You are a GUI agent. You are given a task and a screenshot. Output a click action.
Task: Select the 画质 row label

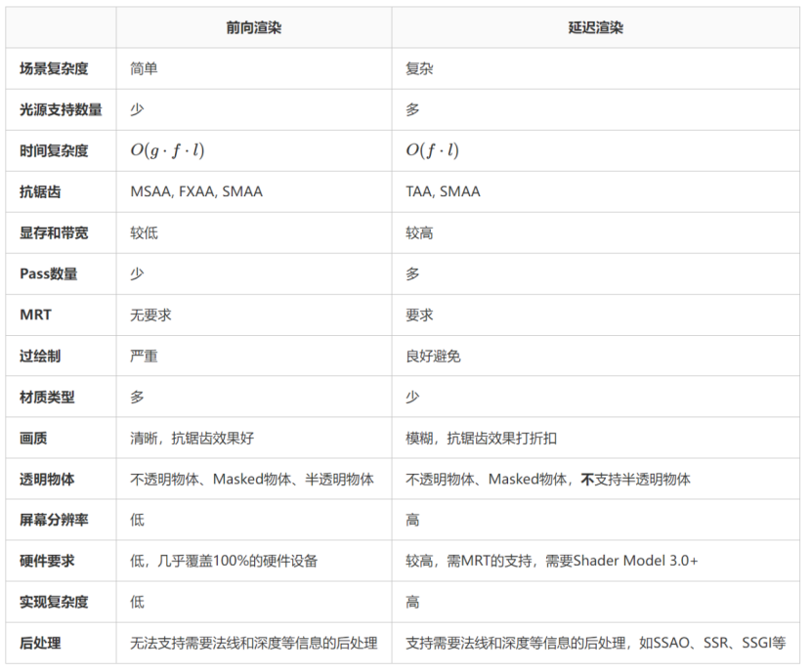[x=33, y=438]
